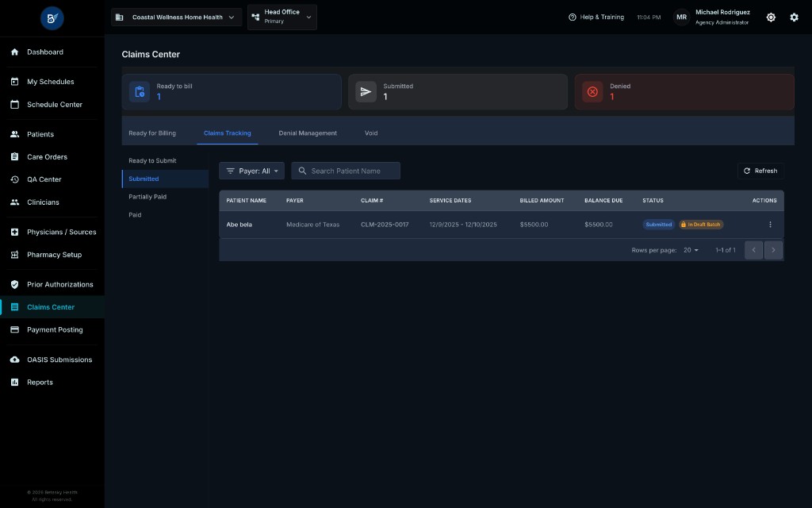Click Payment Posting card icon
812x508 pixels.
click(14, 329)
